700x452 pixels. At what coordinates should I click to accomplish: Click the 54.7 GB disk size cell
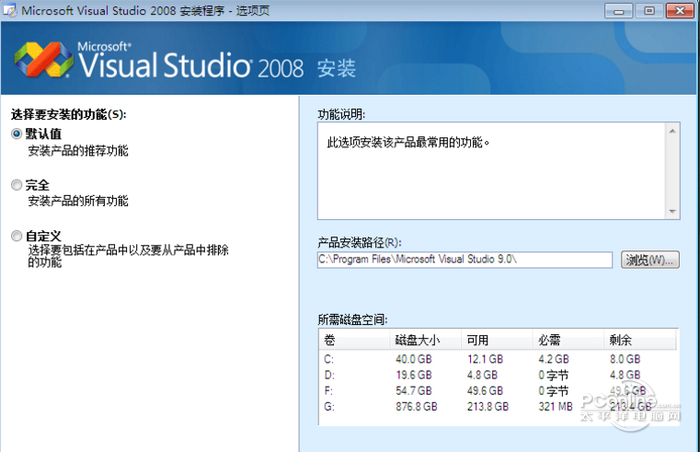413,391
